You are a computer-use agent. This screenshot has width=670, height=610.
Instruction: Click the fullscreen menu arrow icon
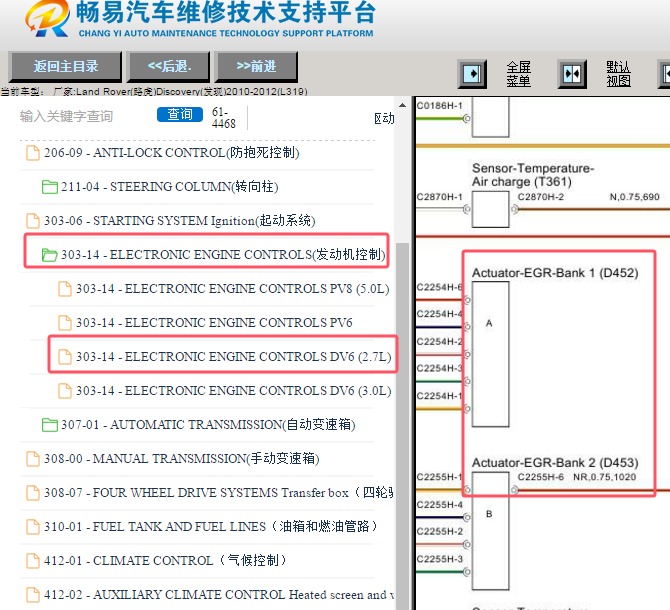(472, 74)
